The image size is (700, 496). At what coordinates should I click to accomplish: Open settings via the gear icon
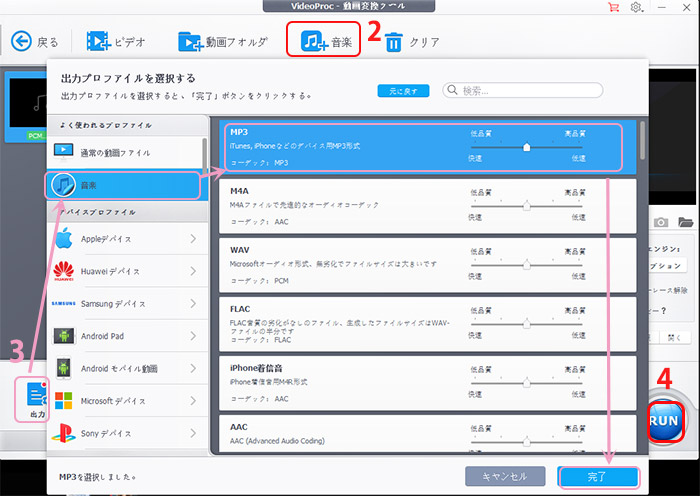[x=636, y=7]
